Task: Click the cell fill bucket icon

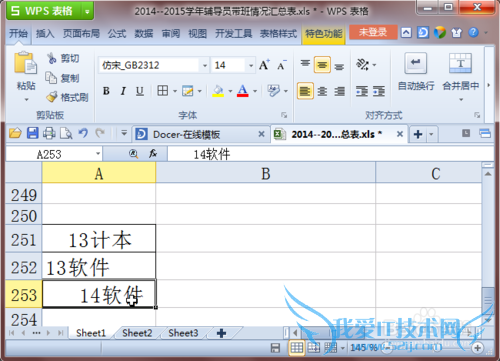Action: 218,91
